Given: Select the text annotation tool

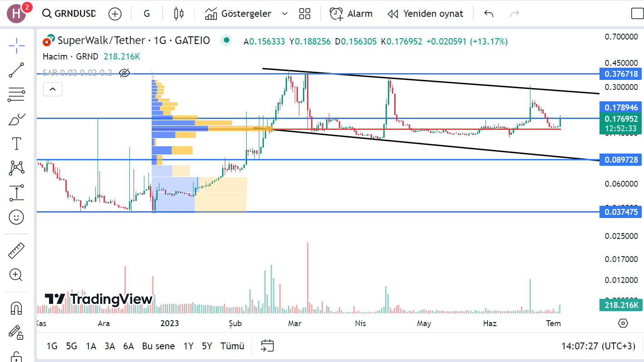Looking at the screenshot, I should [x=16, y=144].
